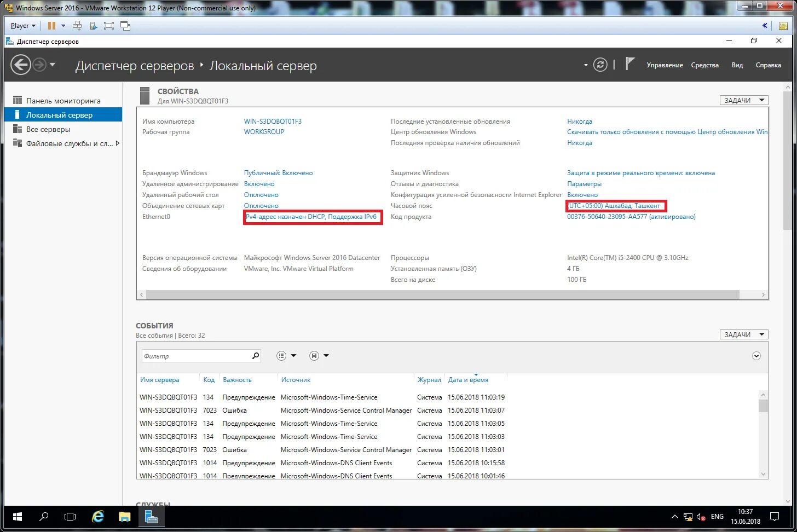This screenshot has height=532, width=797.
Task: Click the magnifier search icon in the filter box
Action: 256,356
